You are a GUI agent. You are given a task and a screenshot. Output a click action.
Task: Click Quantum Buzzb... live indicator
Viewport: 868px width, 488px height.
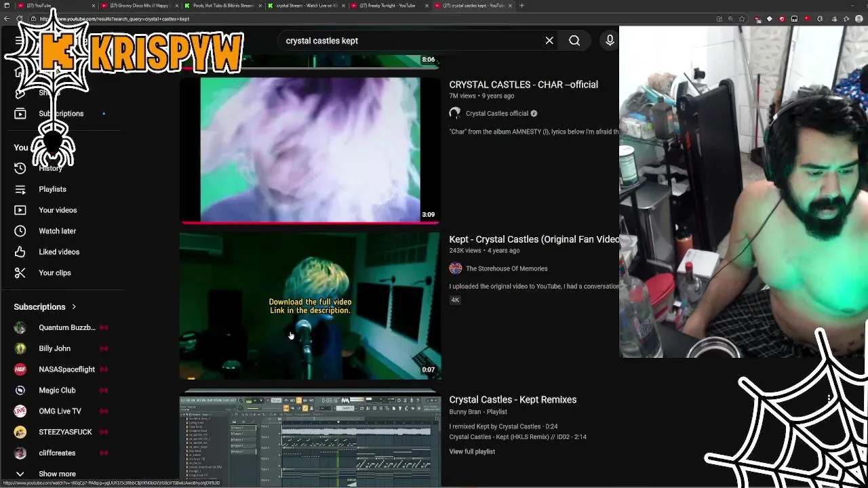click(104, 328)
